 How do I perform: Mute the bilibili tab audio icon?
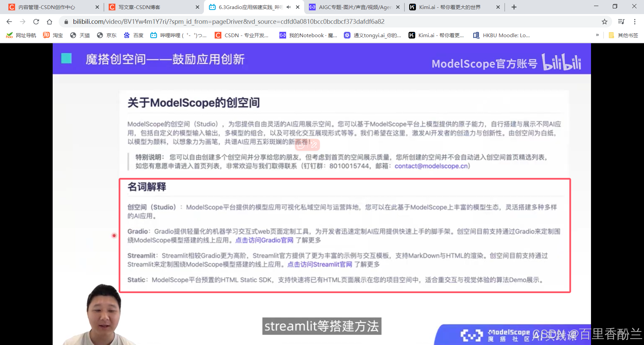(x=288, y=7)
